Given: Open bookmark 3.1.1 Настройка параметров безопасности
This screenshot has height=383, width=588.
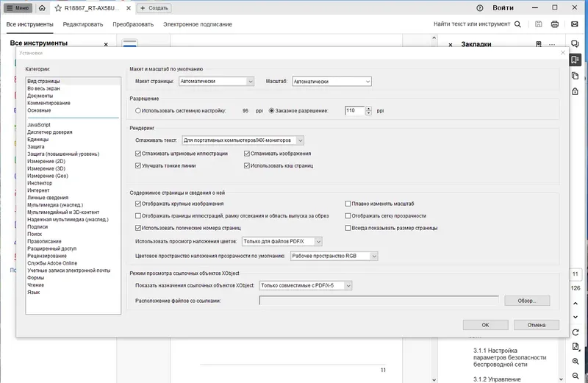Looking at the screenshot, I should [509, 357].
